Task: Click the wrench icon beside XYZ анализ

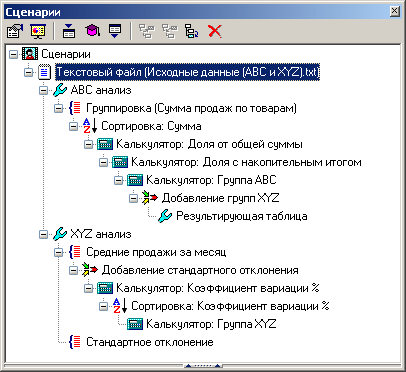Action: point(60,234)
